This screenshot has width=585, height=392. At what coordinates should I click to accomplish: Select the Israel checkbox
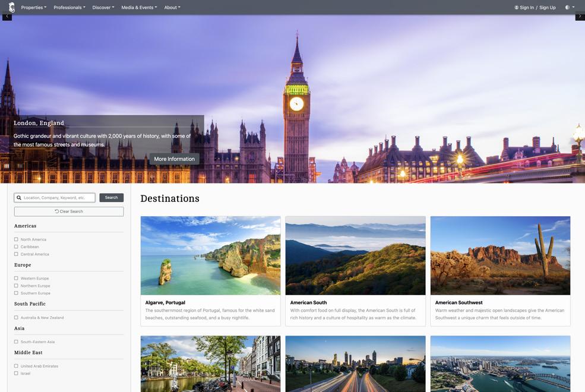(x=16, y=374)
